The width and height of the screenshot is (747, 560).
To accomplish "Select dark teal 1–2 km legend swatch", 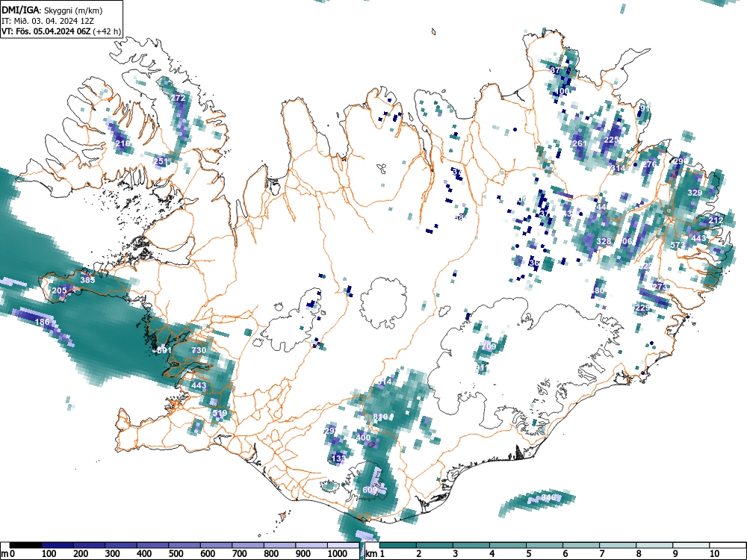I will (x=398, y=545).
